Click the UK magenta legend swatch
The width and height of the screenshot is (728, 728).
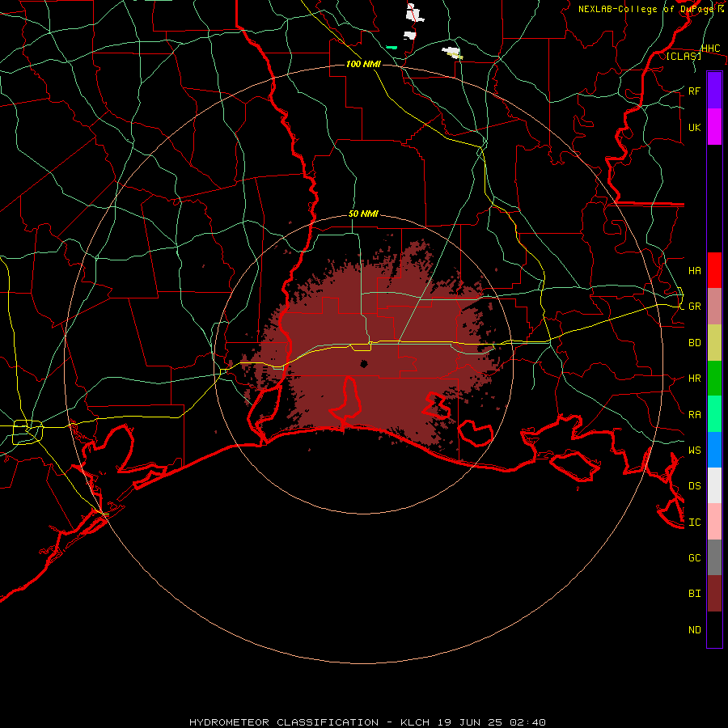[714, 126]
